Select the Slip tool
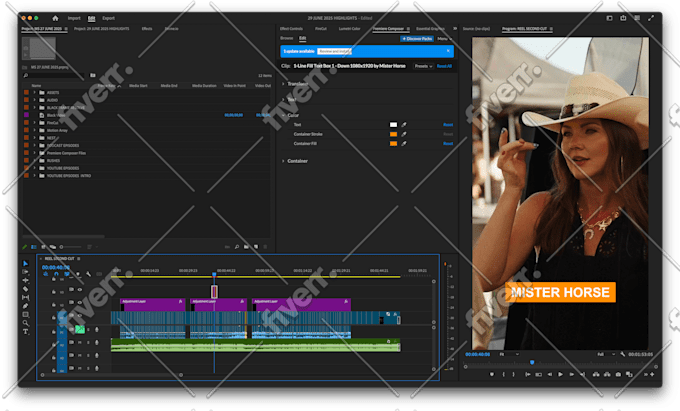The width and height of the screenshot is (680, 411). coord(26,297)
